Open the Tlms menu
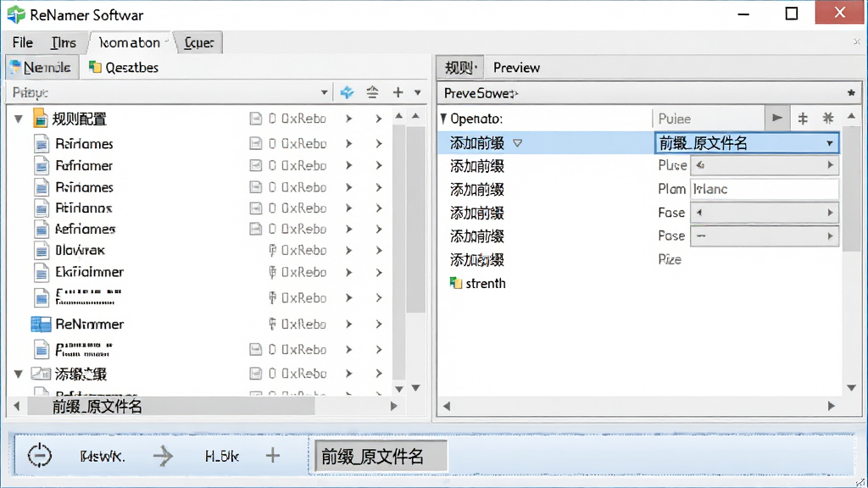868x488 pixels. [63, 42]
